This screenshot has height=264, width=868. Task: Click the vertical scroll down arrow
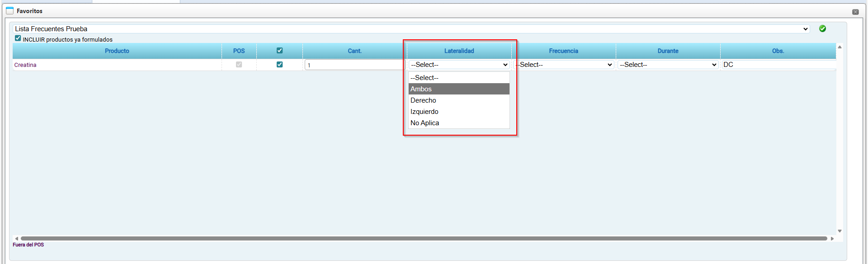(x=840, y=231)
